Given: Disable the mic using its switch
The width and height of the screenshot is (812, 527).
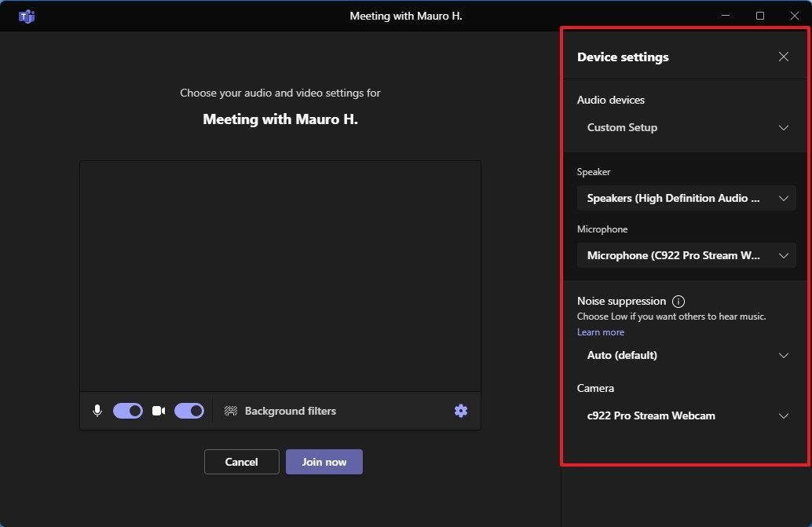Looking at the screenshot, I should pos(127,410).
